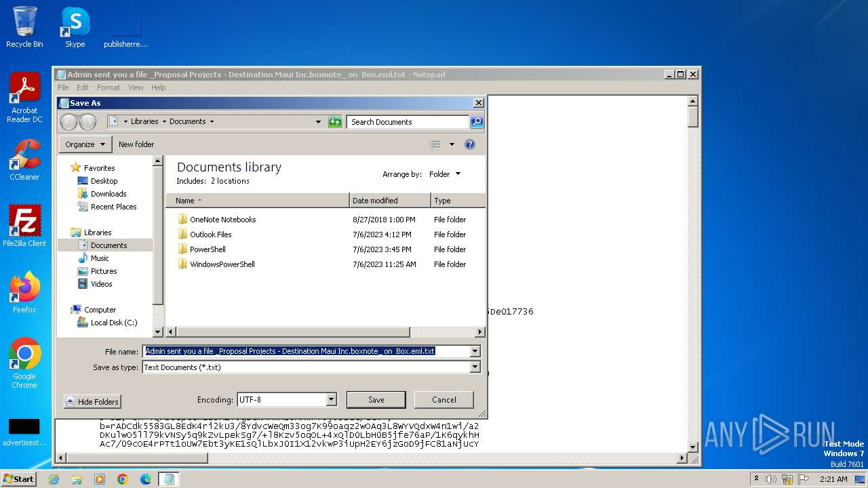Screen dimensions: 868x488
Task: Show hidden tray icons arrow
Action: tap(757, 479)
